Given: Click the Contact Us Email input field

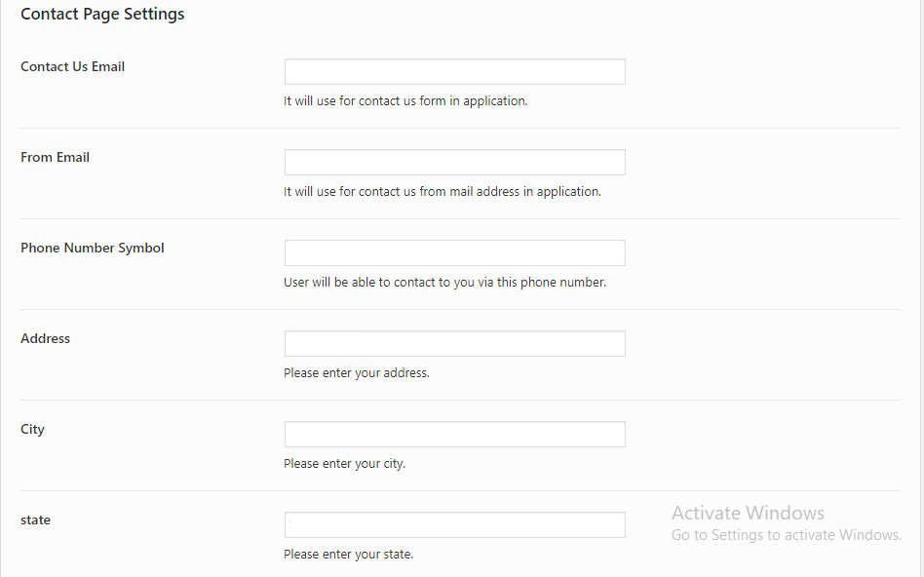Looking at the screenshot, I should coord(454,72).
